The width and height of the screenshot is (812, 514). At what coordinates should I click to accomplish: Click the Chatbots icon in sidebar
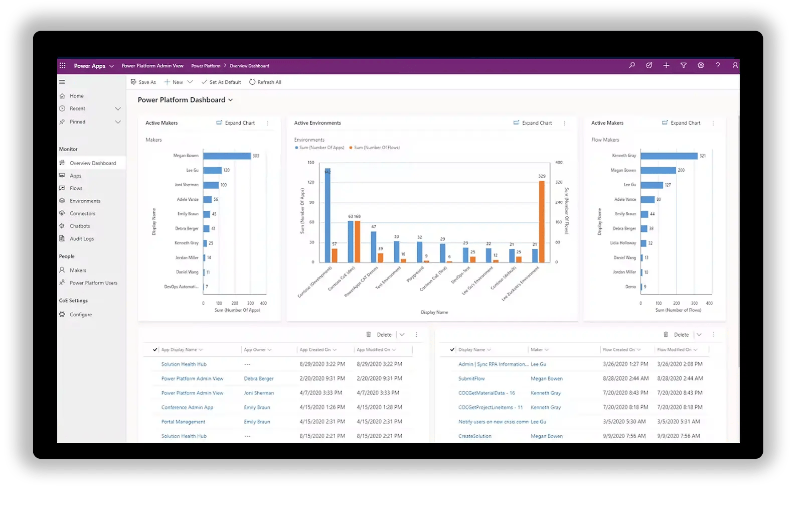pyautogui.click(x=62, y=226)
